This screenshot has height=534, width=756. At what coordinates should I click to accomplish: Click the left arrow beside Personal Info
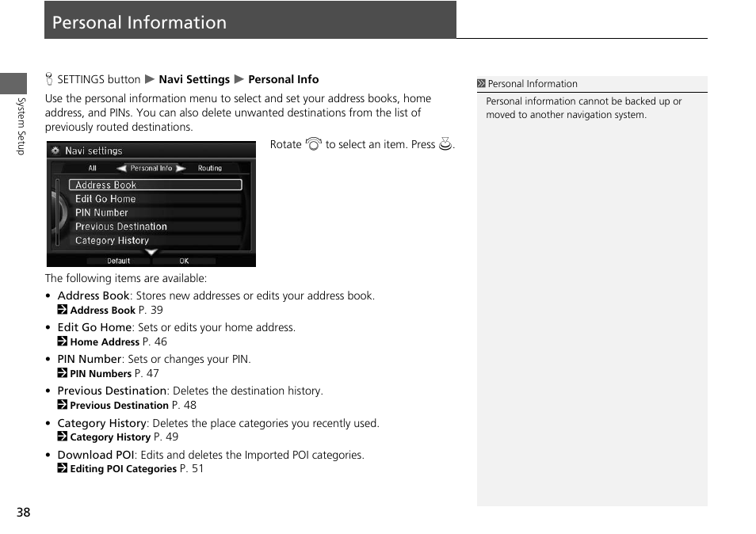click(121, 167)
